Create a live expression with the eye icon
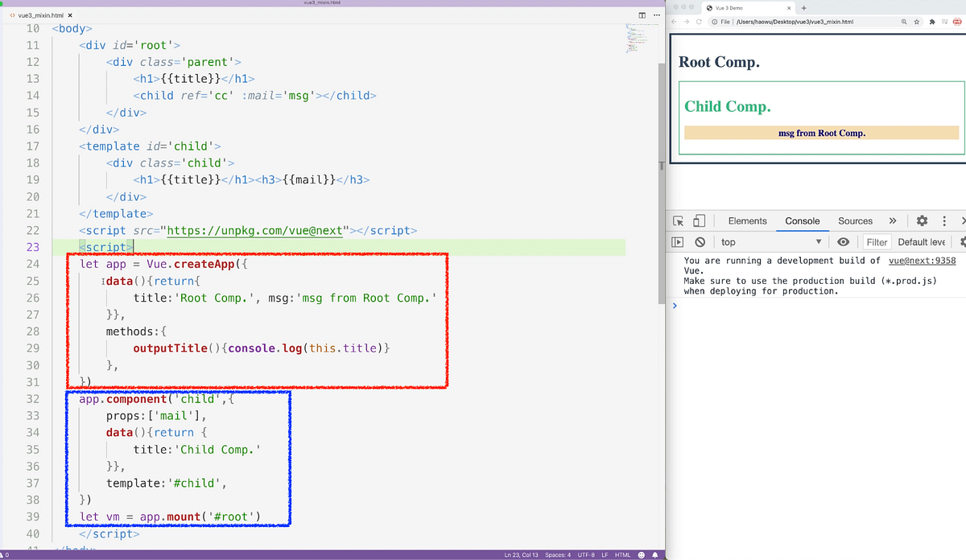This screenshot has height=560, width=966. click(844, 241)
